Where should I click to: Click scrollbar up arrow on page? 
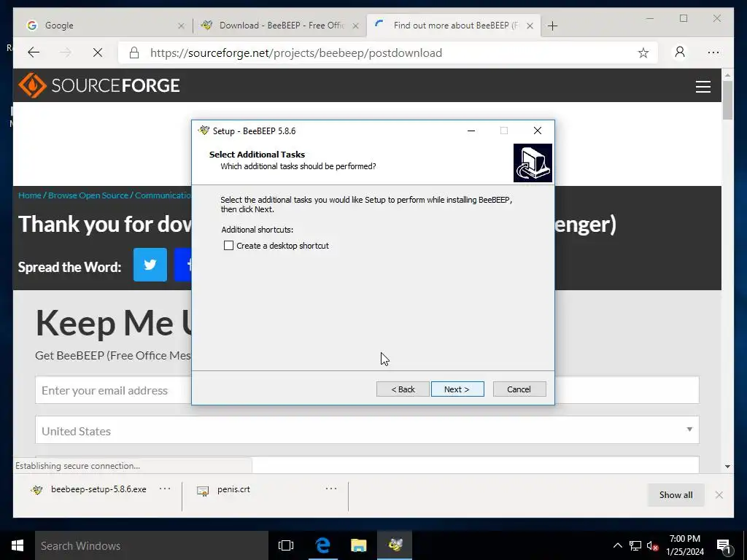click(x=727, y=75)
